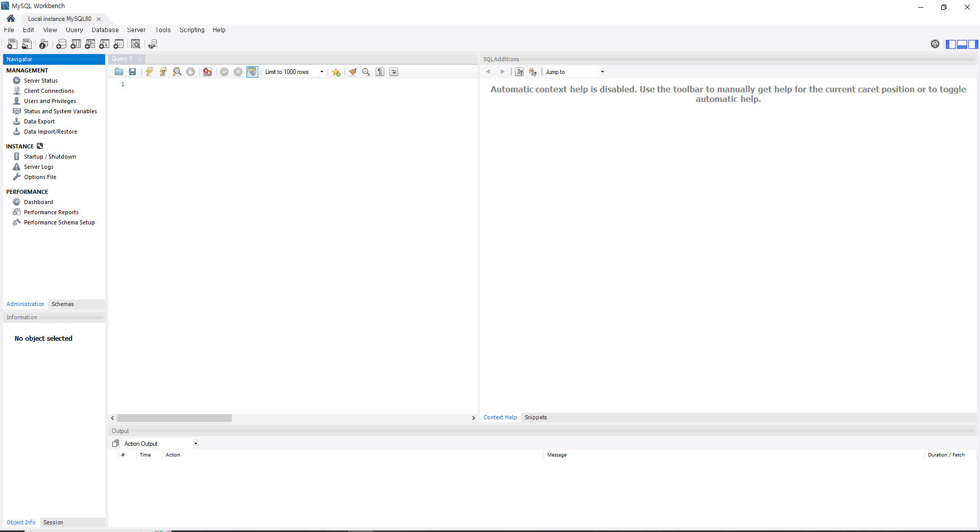This screenshot has height=532, width=980.
Task: Beautify query with broom icon
Action: click(353, 72)
